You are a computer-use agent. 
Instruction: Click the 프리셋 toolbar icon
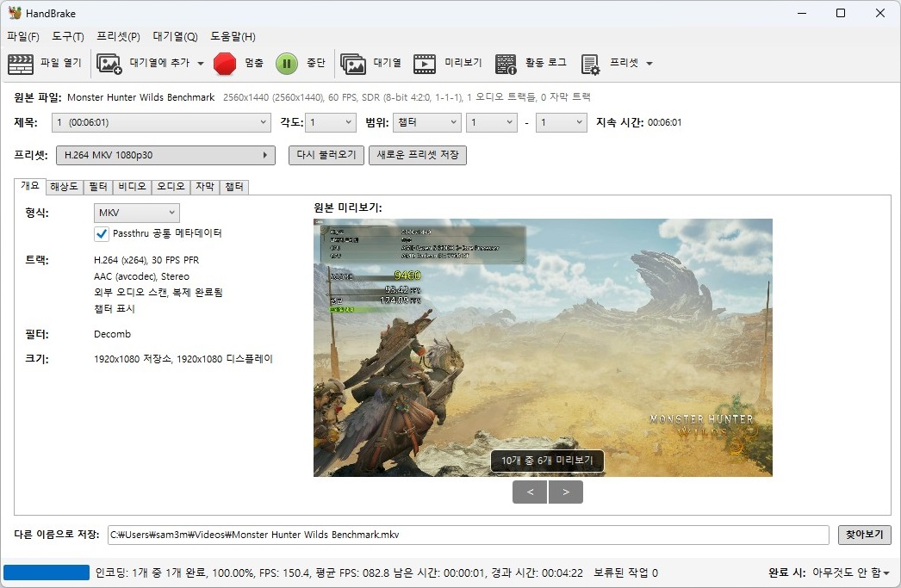pyautogui.click(x=590, y=64)
